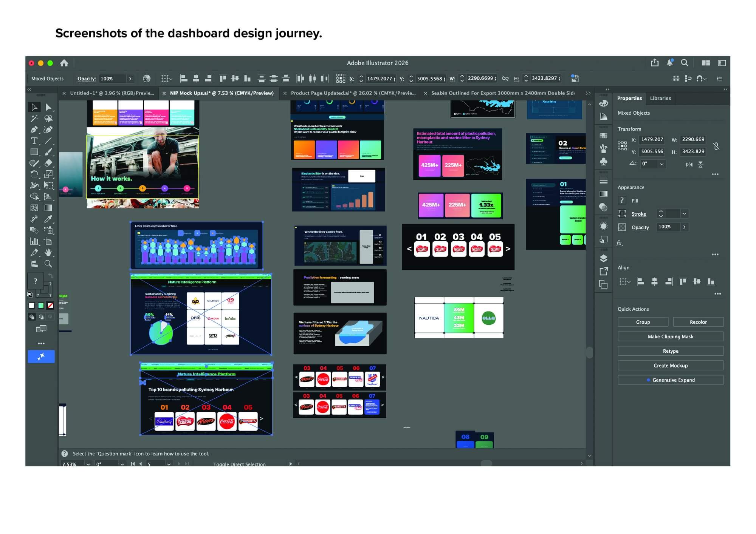Screen dimensions: 756x534
Task: Open the Layers panel icon
Action: 604,258
